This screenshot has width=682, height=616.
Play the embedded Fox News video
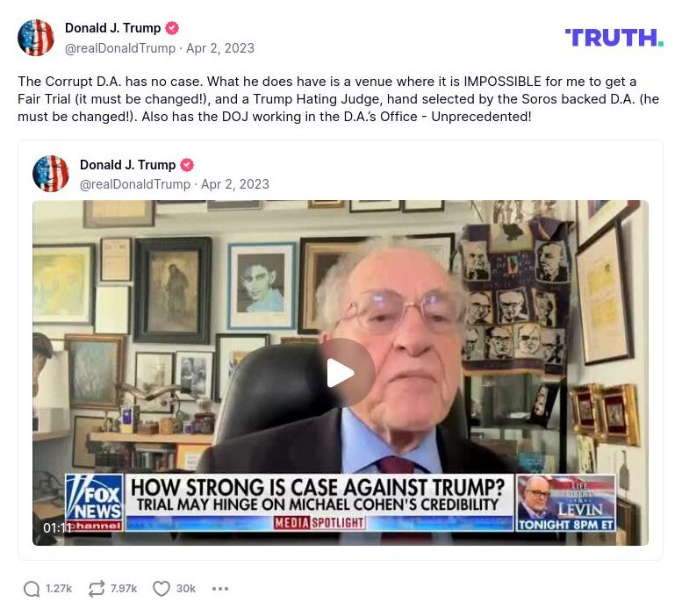341,373
